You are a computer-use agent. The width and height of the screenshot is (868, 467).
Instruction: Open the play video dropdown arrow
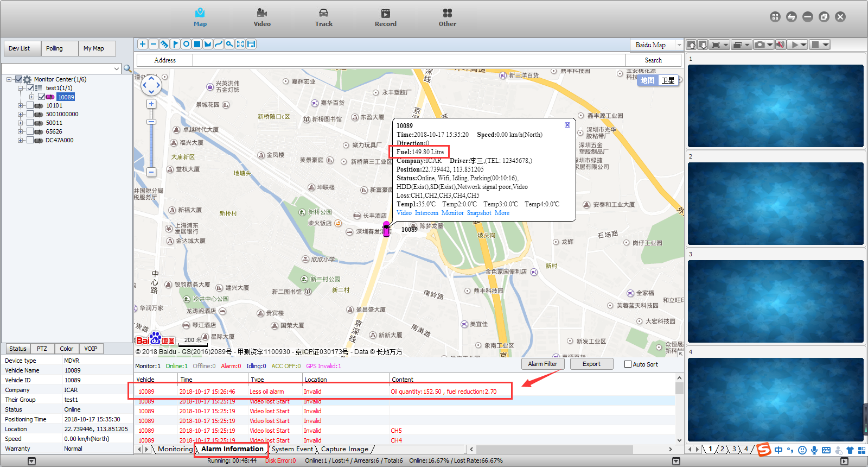point(804,45)
